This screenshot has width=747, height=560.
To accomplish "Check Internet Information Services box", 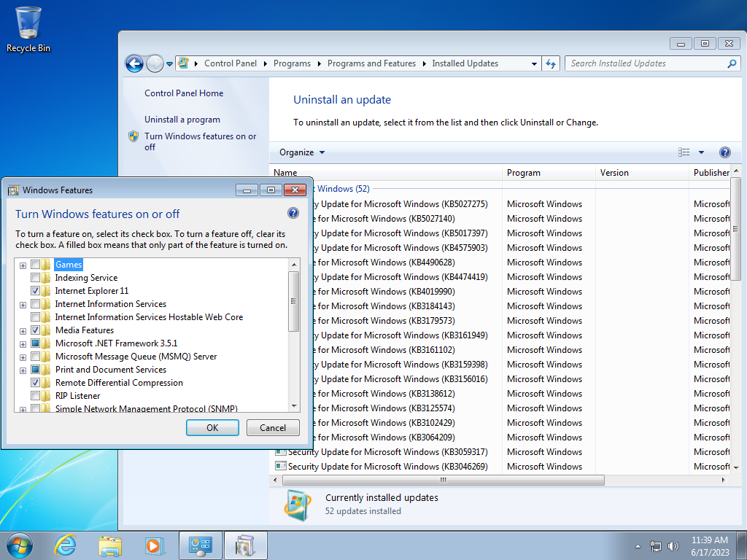I will 35,304.
